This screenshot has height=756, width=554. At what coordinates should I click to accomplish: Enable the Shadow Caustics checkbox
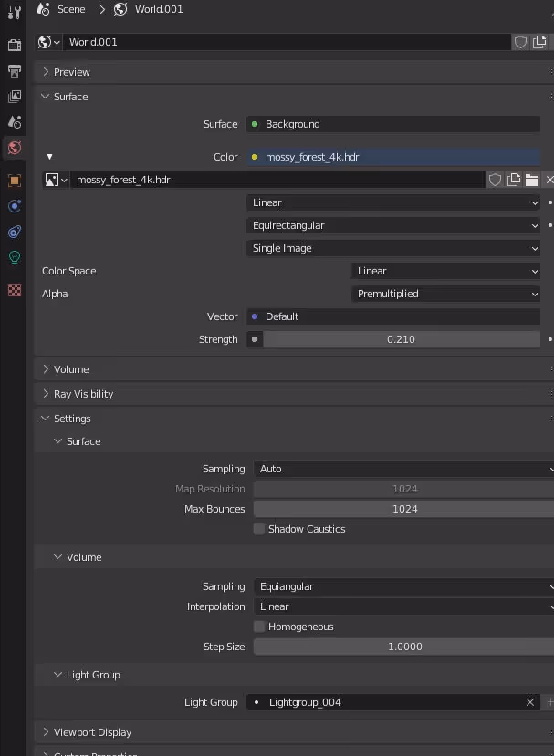tap(259, 529)
